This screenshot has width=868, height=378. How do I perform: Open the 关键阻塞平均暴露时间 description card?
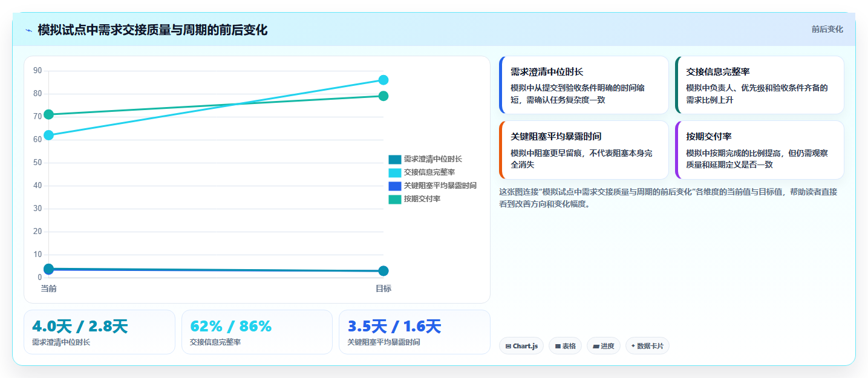584,150
